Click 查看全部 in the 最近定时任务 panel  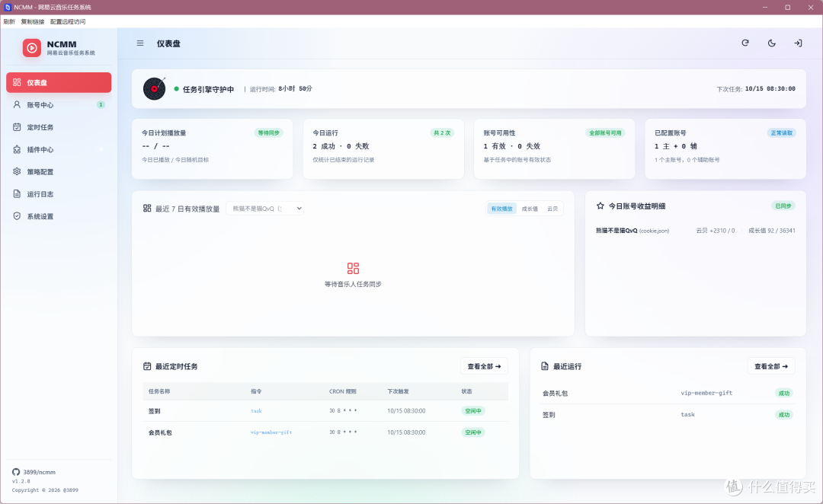click(484, 366)
